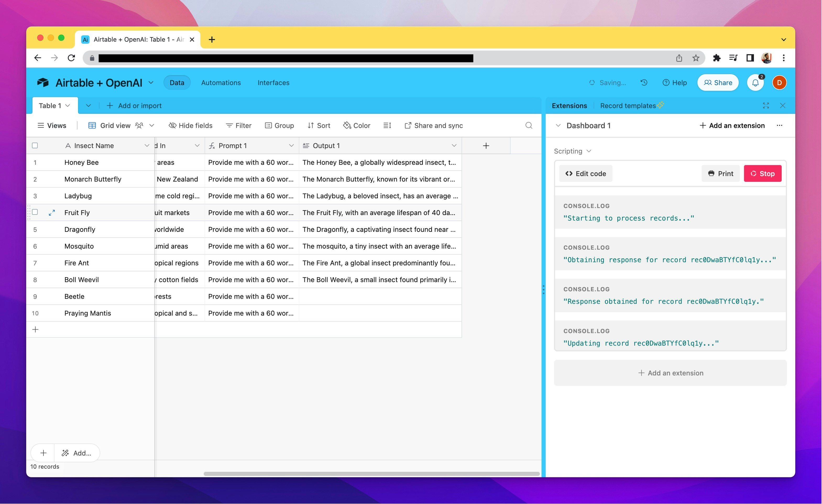
Task: Click the horizontal grid scrollbar
Action: click(372, 473)
